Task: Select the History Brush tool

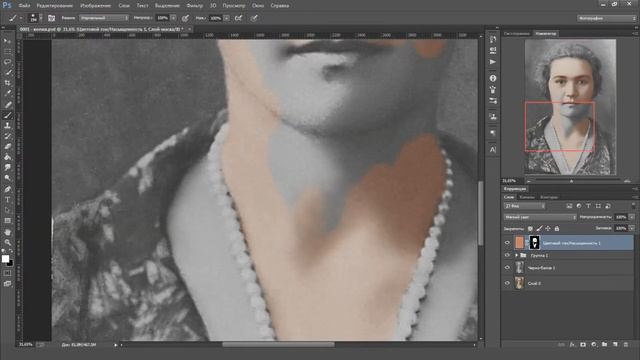Action: point(7,136)
